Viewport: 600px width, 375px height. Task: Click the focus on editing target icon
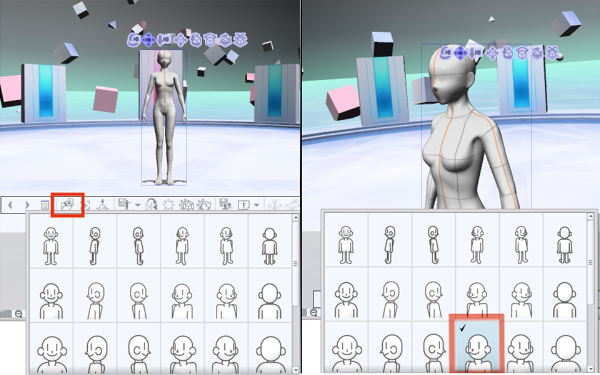click(87, 205)
